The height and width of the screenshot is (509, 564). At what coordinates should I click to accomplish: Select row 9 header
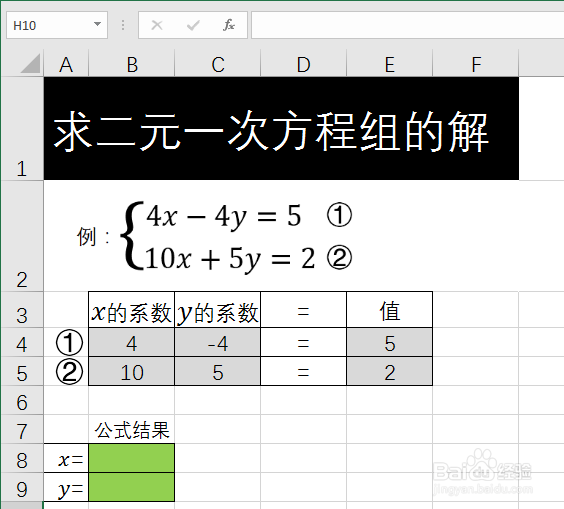pyautogui.click(x=22, y=487)
